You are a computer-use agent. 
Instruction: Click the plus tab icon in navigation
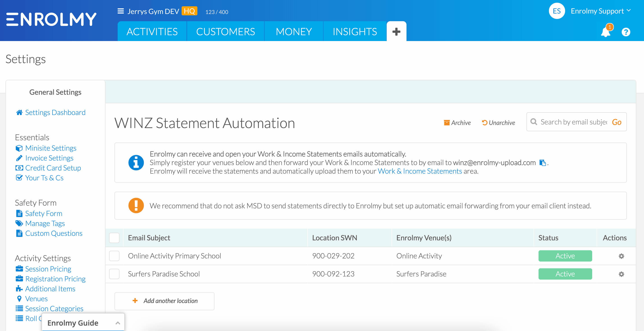tap(396, 32)
